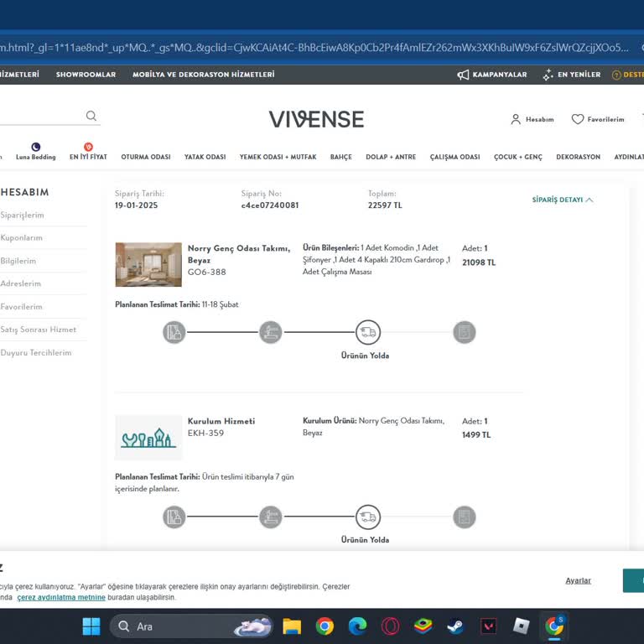Open Hesabım account icon in header
The image size is (644, 644).
tap(516, 119)
